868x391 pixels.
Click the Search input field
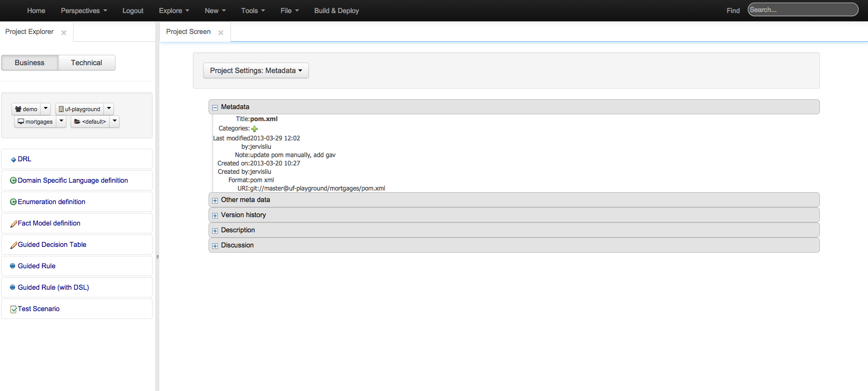(x=802, y=10)
